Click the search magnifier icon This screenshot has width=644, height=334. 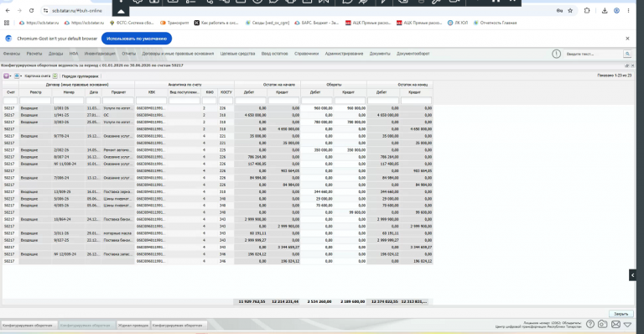627,54
